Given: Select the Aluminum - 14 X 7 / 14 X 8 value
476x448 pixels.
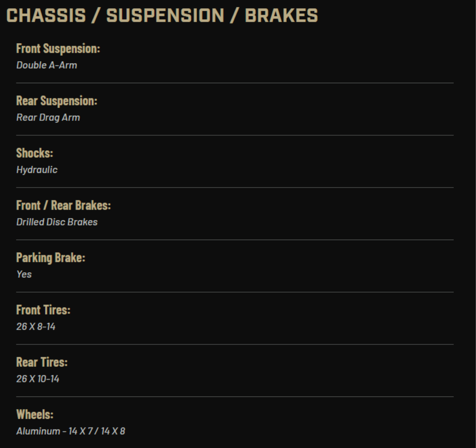Looking at the screenshot, I should coord(71,431).
